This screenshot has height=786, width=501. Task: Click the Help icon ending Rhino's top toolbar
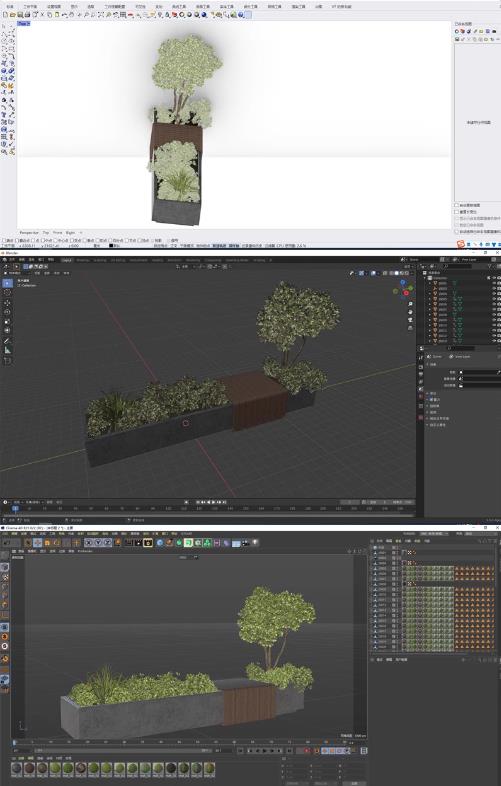(x=241, y=15)
